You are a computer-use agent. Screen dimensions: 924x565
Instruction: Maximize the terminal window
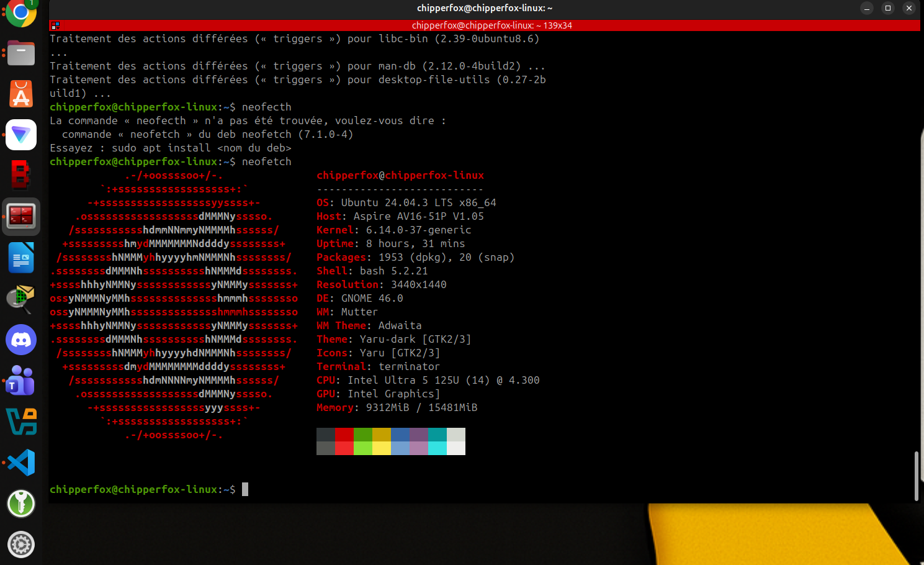(x=887, y=9)
